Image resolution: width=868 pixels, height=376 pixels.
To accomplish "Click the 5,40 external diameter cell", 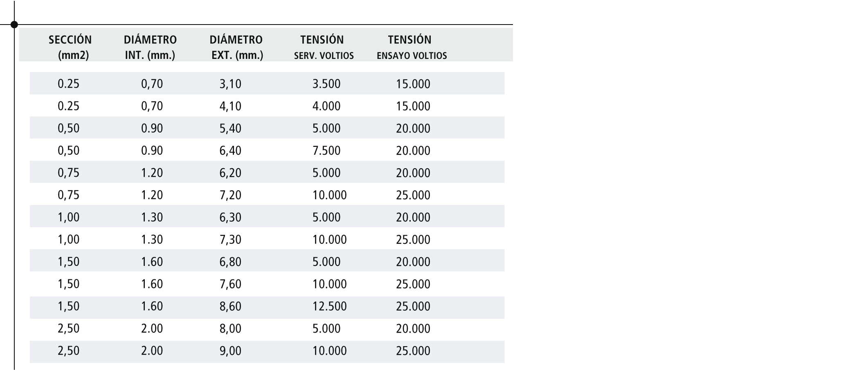I will [230, 128].
